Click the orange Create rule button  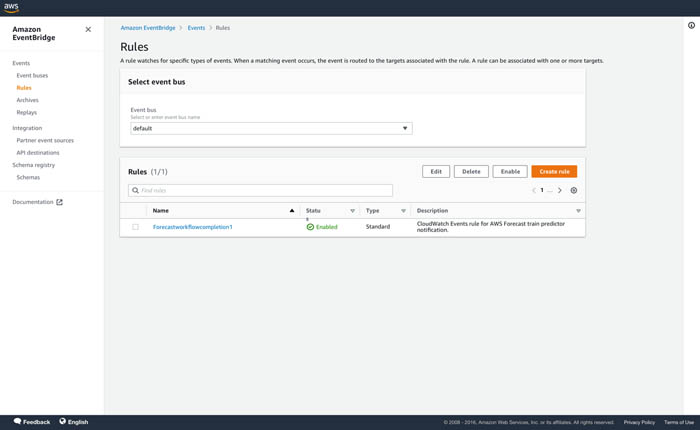(554, 171)
